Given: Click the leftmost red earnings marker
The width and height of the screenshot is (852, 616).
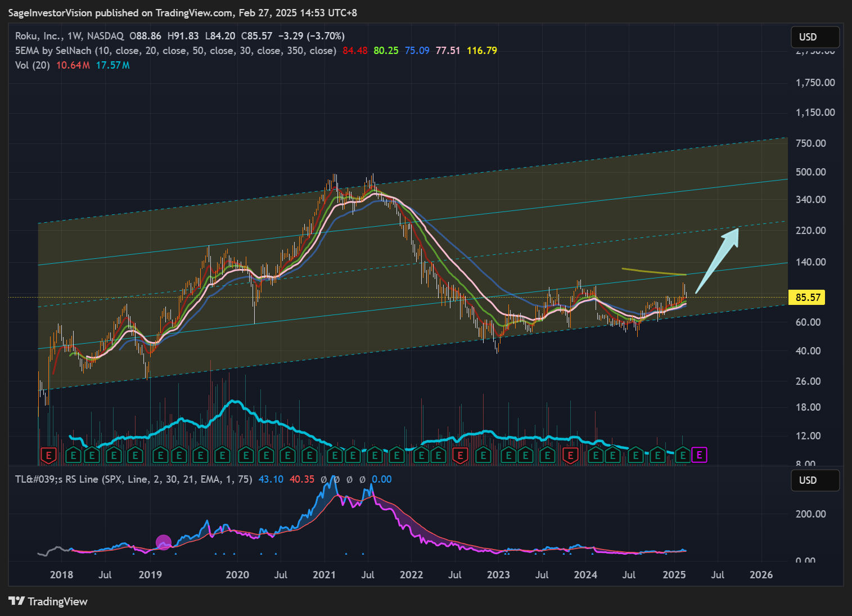Looking at the screenshot, I should click(x=49, y=455).
